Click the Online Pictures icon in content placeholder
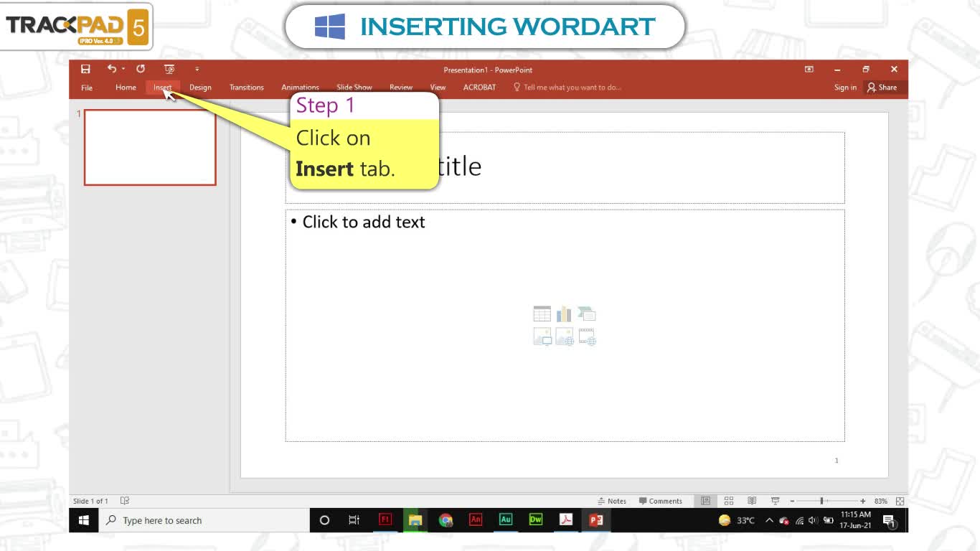 tap(565, 336)
